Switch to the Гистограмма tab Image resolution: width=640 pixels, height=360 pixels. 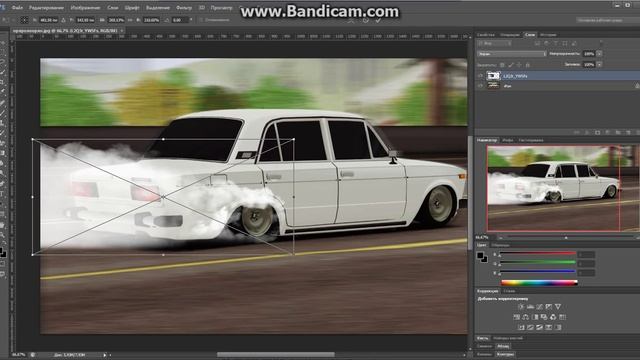point(531,140)
